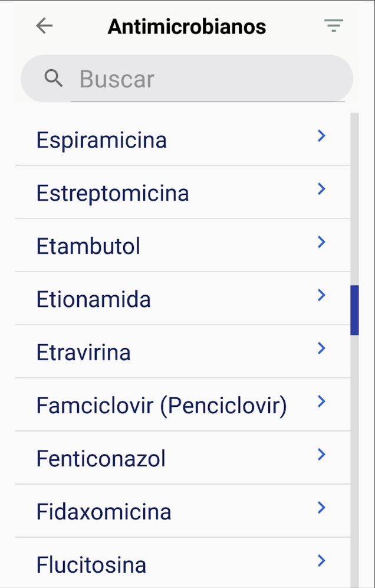Open Estreptomicina using its arrow chevron
The height and width of the screenshot is (588, 375).
coord(321,189)
